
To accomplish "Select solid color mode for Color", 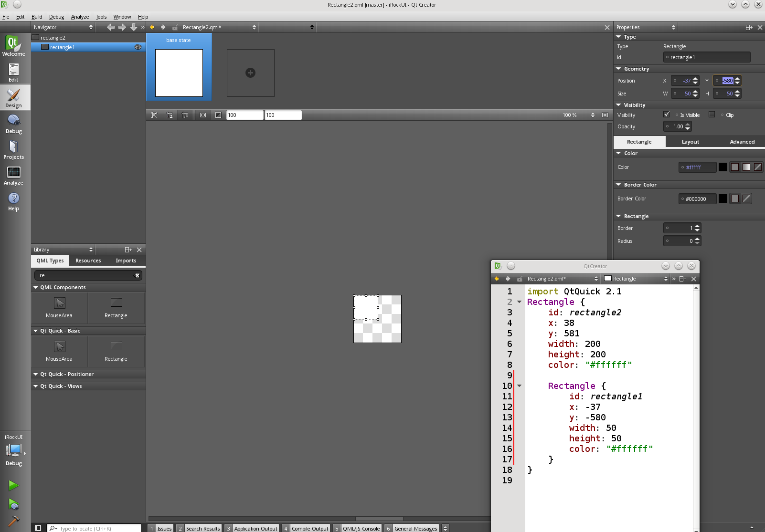I will [735, 167].
